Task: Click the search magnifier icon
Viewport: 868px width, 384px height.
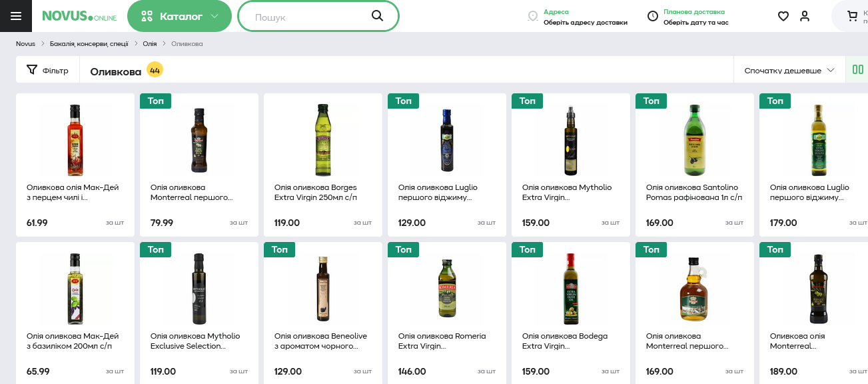Action: (x=377, y=16)
